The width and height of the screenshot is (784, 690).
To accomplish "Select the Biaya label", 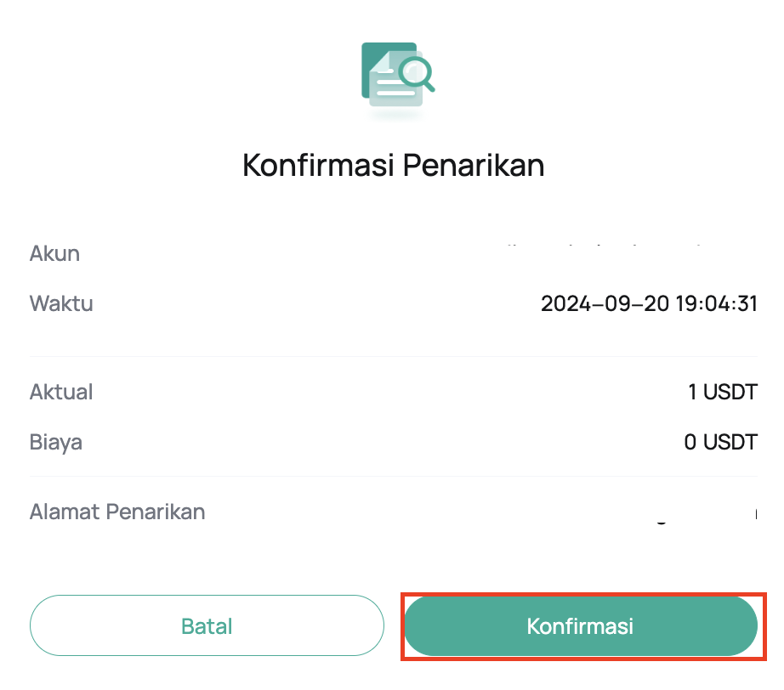I will 55,443.
